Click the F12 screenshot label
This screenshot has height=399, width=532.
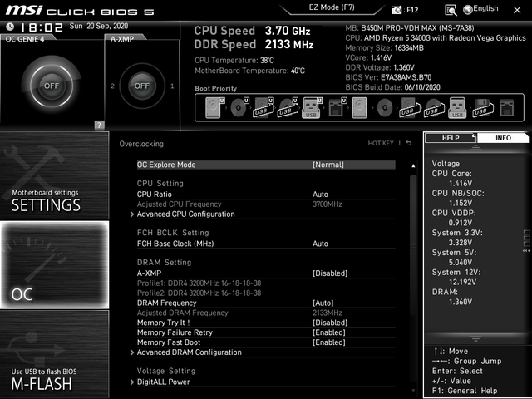[412, 10]
